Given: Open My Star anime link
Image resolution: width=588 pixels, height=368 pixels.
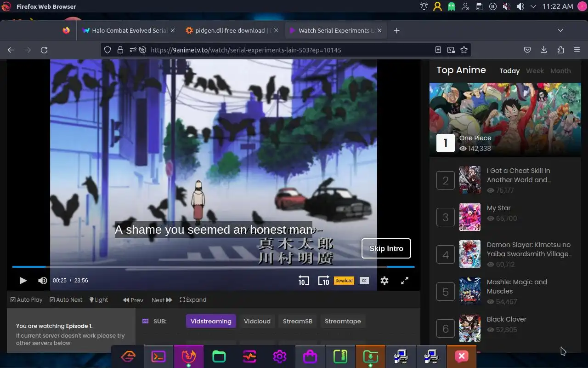Looking at the screenshot, I should tap(498, 208).
